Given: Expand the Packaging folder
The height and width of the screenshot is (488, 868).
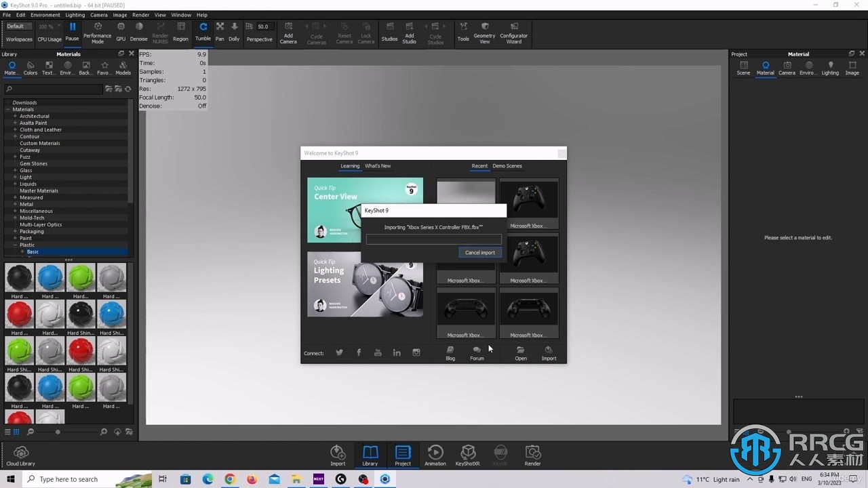Looking at the screenshot, I should point(15,231).
